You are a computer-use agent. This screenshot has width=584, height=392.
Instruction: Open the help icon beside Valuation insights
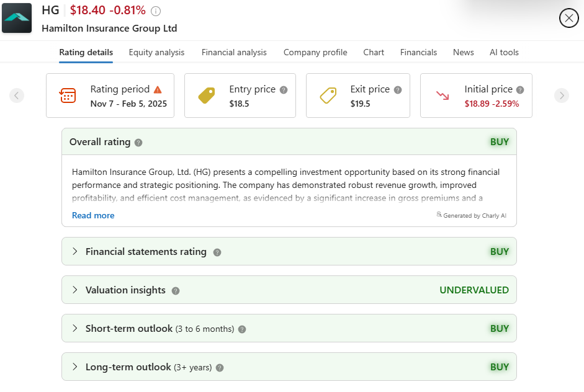tap(176, 291)
